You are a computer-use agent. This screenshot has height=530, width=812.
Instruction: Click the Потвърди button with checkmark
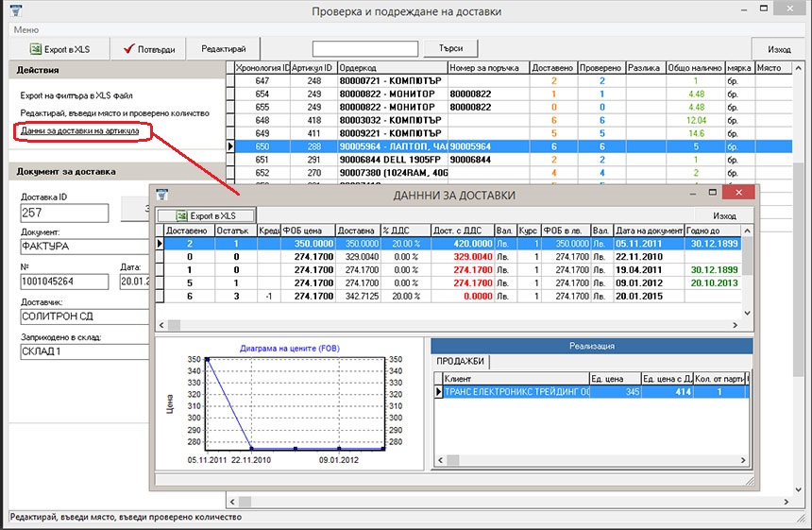point(148,49)
